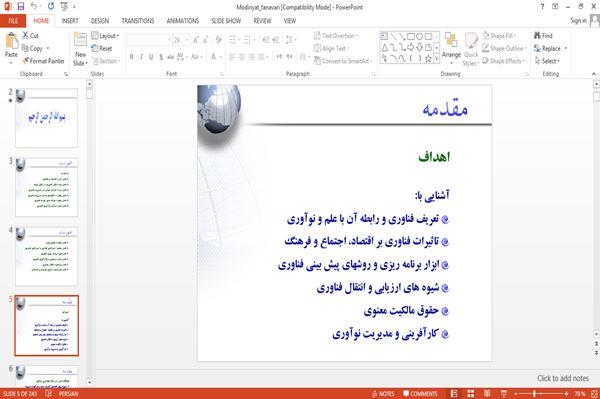Click Find in Editing group
Image resolution: width=600 pixels, height=399 pixels.
point(543,36)
